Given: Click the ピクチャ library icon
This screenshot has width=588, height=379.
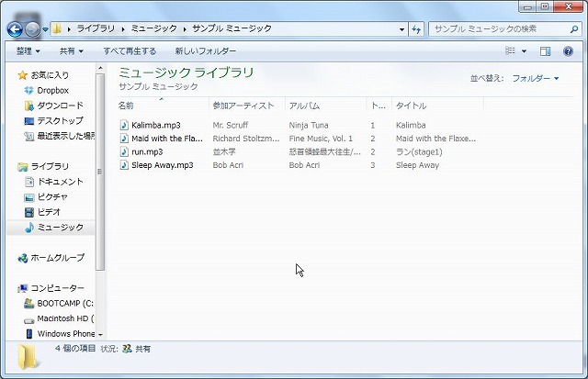Looking at the screenshot, I should pos(28,197).
